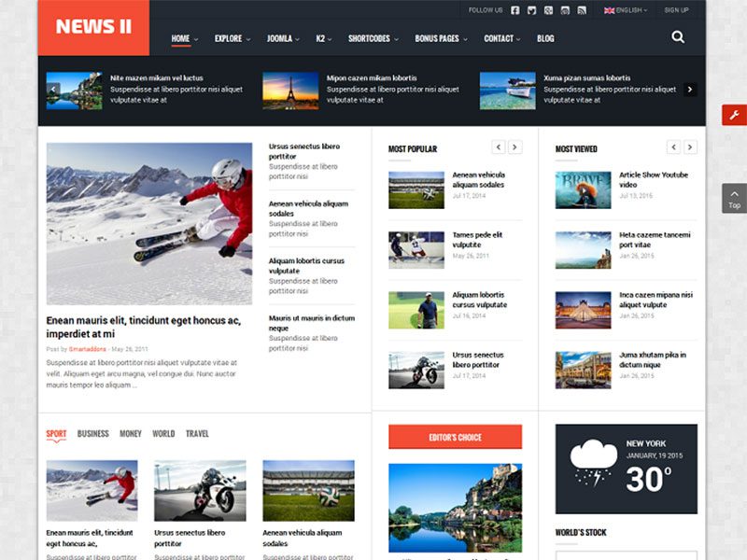Screen dimensions: 747x560
Task: Switch to the Travel tab
Action: click(197, 434)
